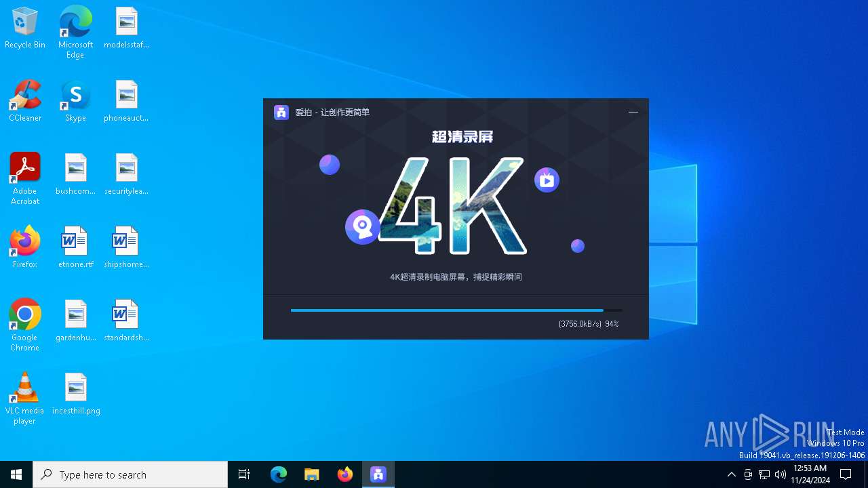Click the 4K promotional banner image
868x488 pixels.
click(x=452, y=206)
